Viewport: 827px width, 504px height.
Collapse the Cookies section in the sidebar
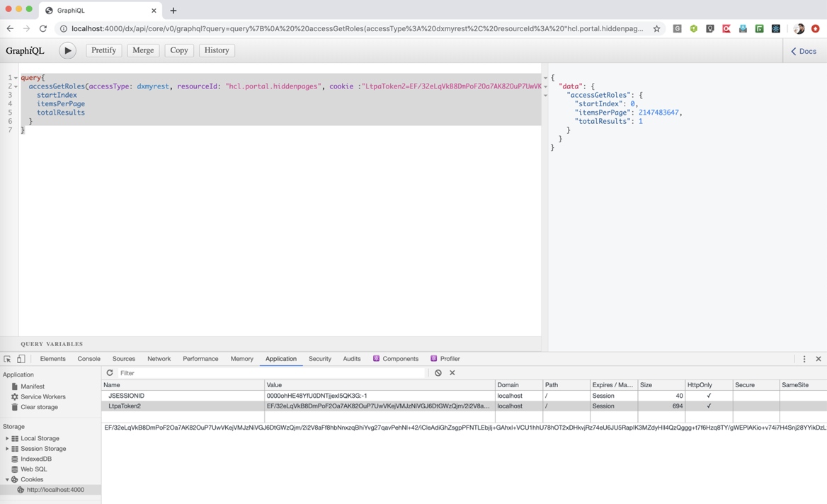pos(7,479)
